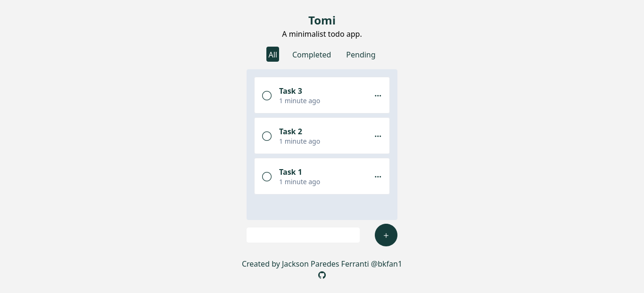
Task: Click Task 1's "1 minute ago" timestamp
Action: [299, 182]
